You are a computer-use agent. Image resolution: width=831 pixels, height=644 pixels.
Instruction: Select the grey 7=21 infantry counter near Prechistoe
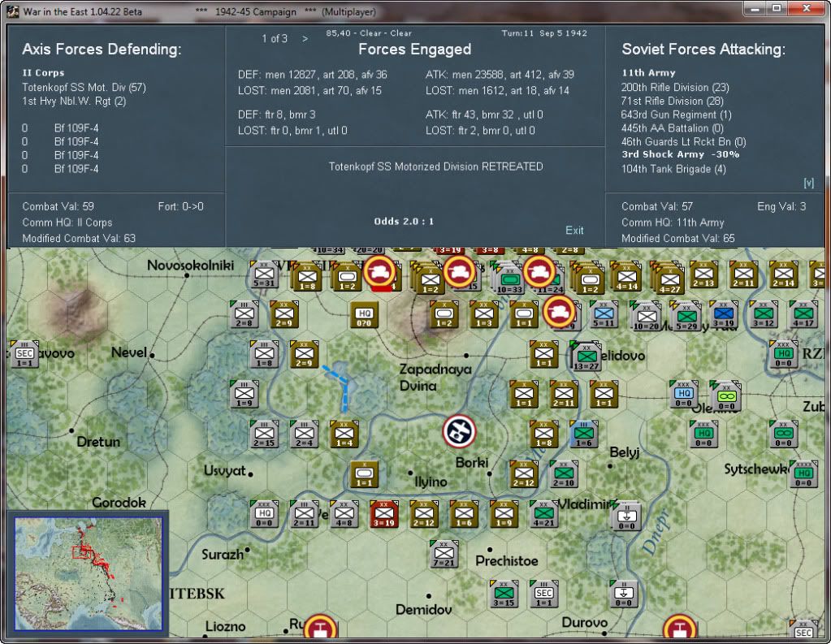pos(444,554)
